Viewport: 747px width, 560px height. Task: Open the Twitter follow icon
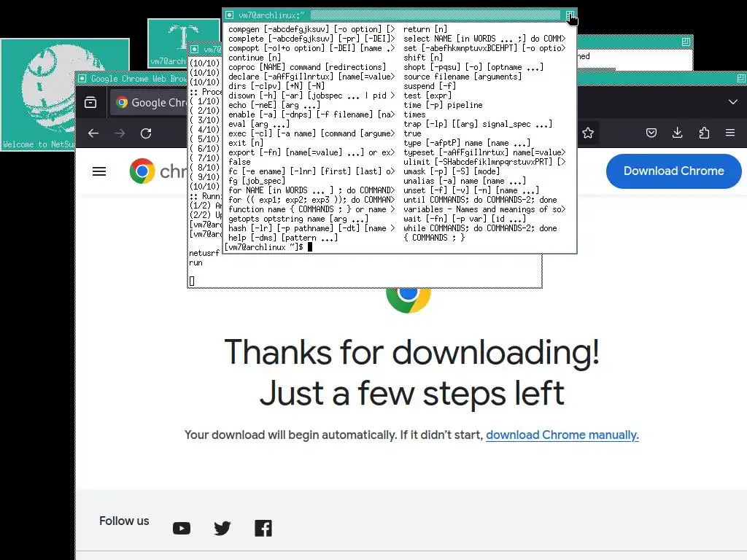(x=222, y=528)
